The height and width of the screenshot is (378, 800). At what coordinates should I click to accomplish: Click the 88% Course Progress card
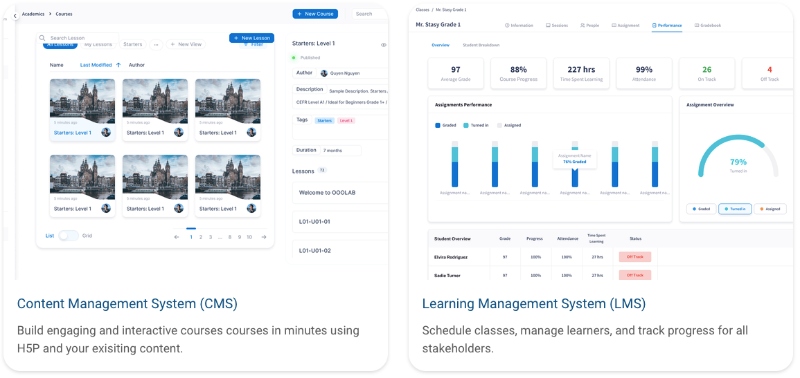518,73
